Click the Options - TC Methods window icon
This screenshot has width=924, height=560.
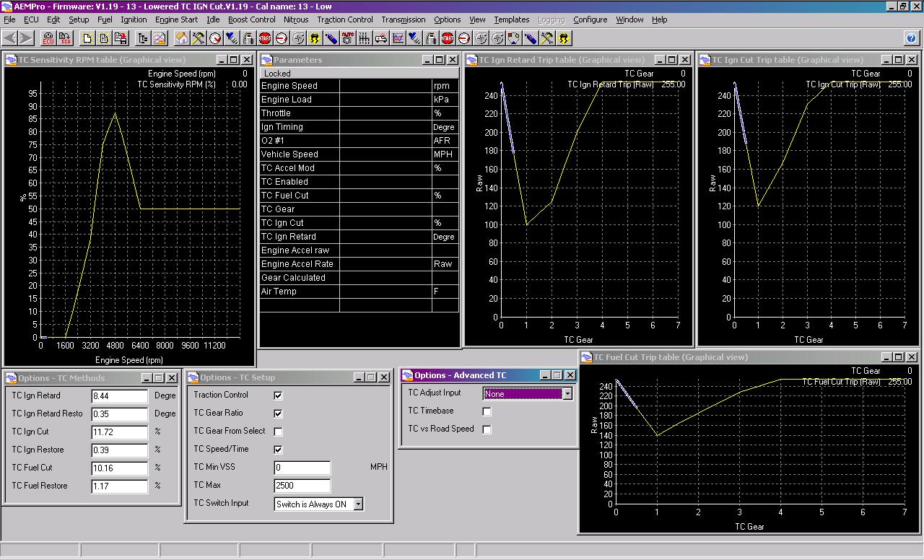[x=11, y=378]
